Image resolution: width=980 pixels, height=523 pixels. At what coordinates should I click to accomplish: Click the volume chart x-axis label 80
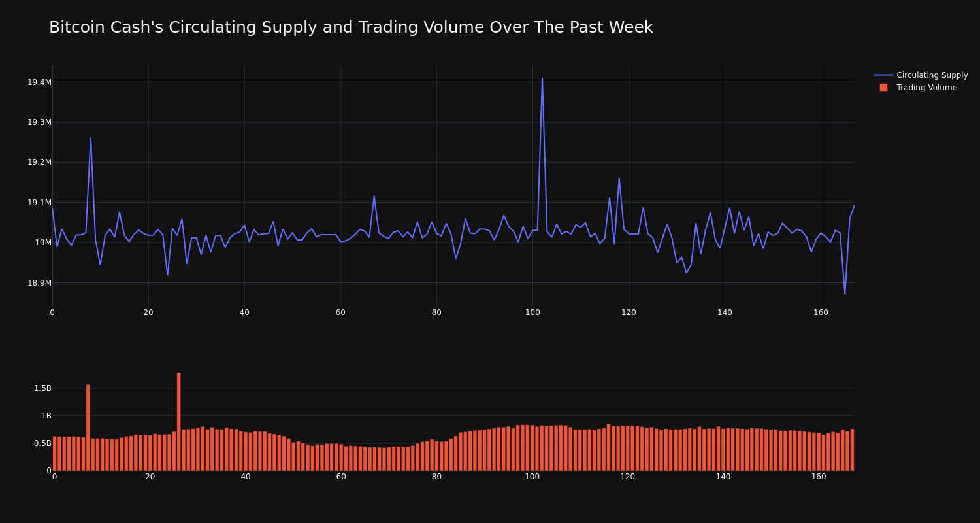tap(436, 477)
